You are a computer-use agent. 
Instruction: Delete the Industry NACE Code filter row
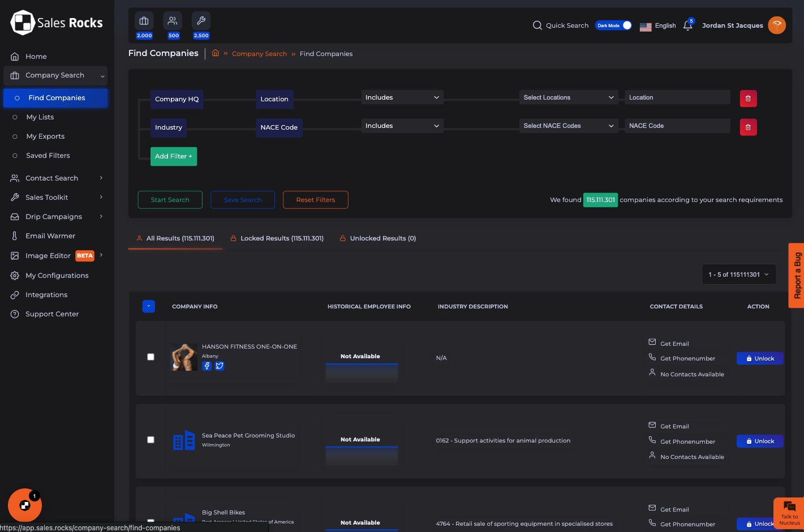(748, 127)
